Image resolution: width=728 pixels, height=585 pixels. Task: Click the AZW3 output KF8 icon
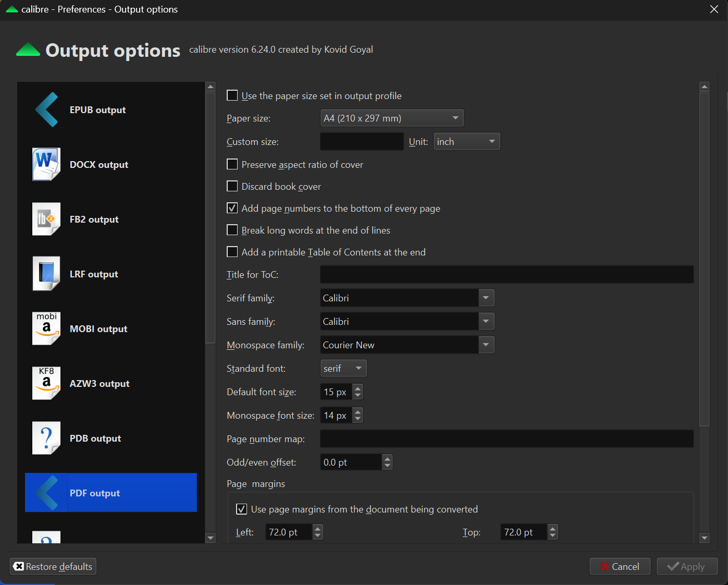[x=46, y=383]
